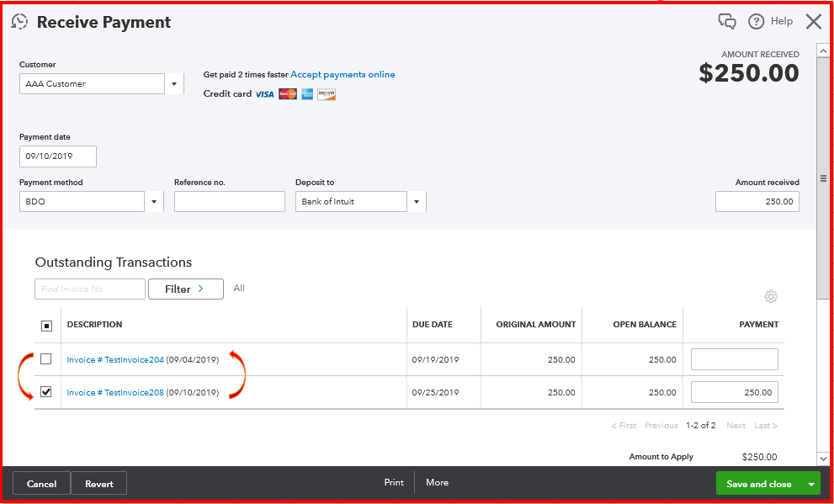Screen dimensions: 834x504
Task: Click the AAA Customer field
Action: 92,84
